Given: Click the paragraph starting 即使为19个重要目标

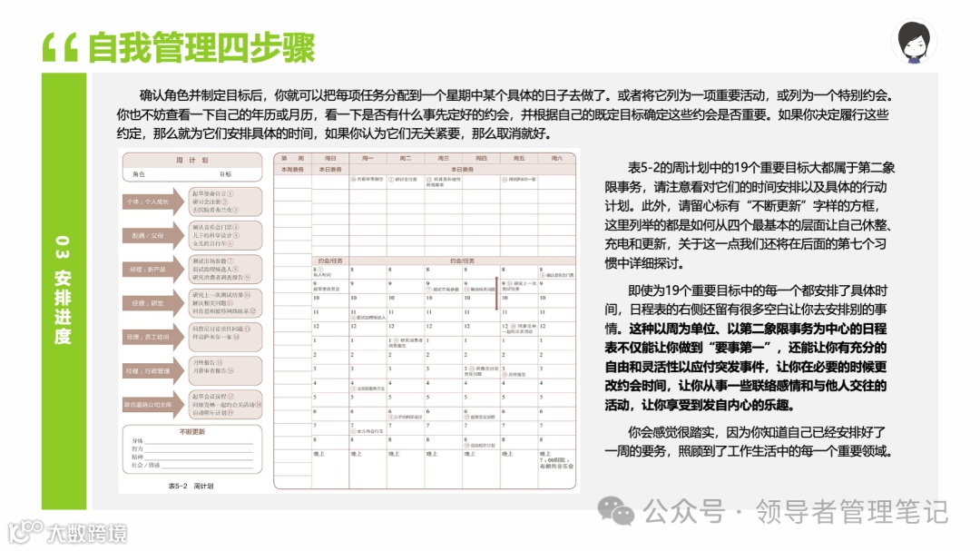Looking at the screenshot, I should tap(746, 348).
